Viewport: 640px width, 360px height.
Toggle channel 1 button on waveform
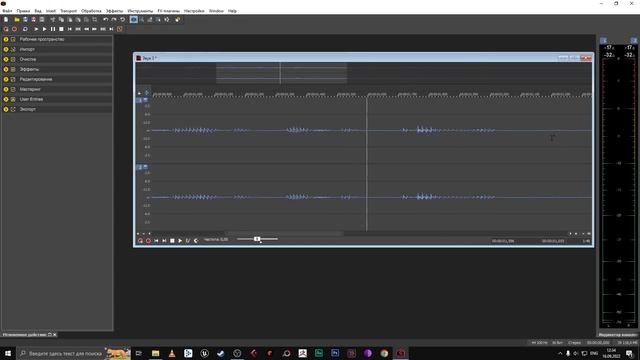point(139,100)
